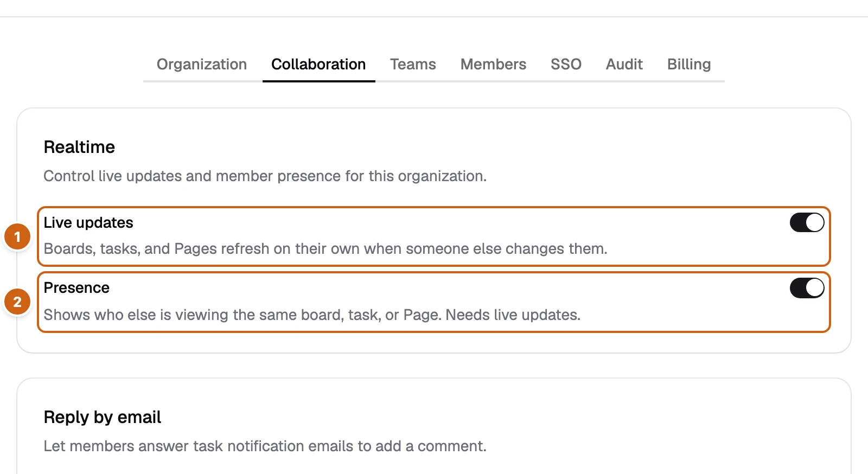Click the 'Control live updates and member presence' description

(265, 176)
